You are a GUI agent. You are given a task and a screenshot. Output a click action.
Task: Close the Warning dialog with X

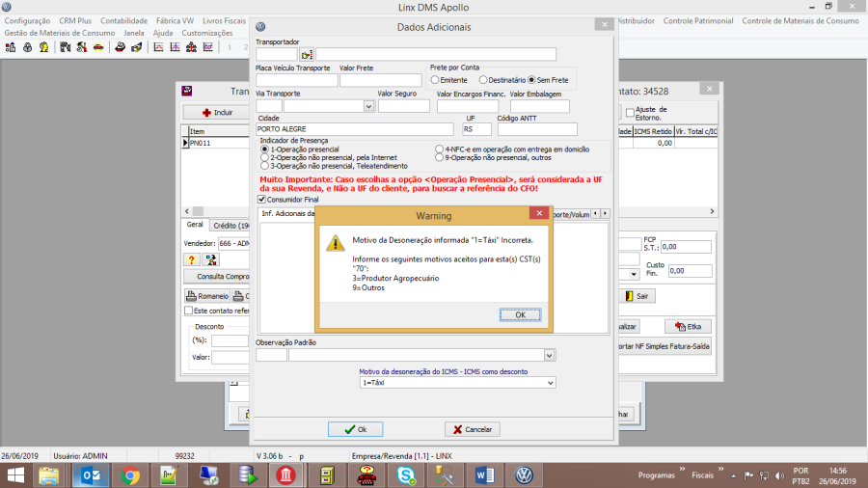pos(539,213)
